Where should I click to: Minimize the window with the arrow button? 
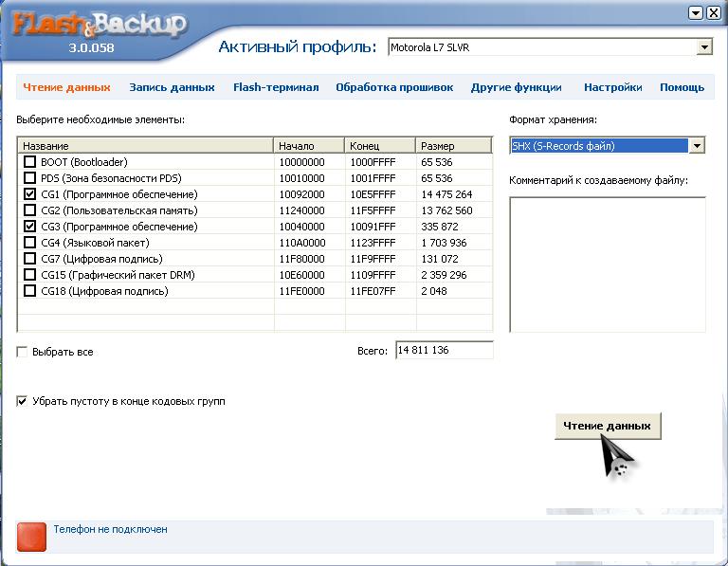[696, 13]
